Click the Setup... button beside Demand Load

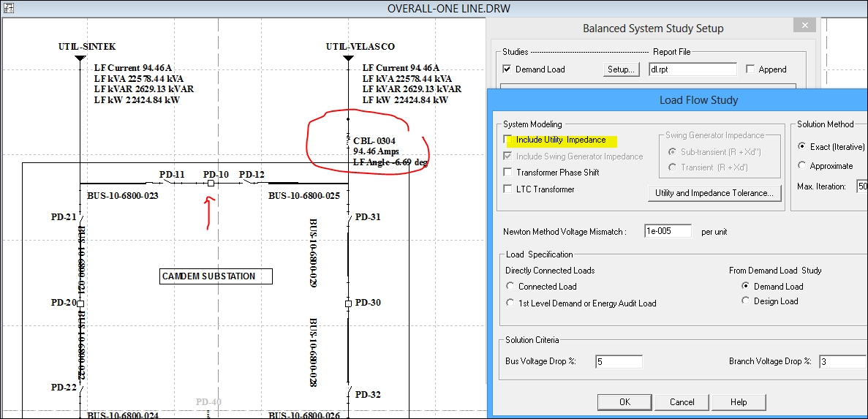(621, 69)
